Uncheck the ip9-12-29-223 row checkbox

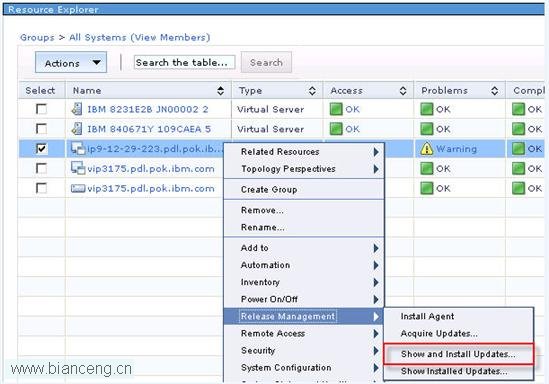coord(41,149)
